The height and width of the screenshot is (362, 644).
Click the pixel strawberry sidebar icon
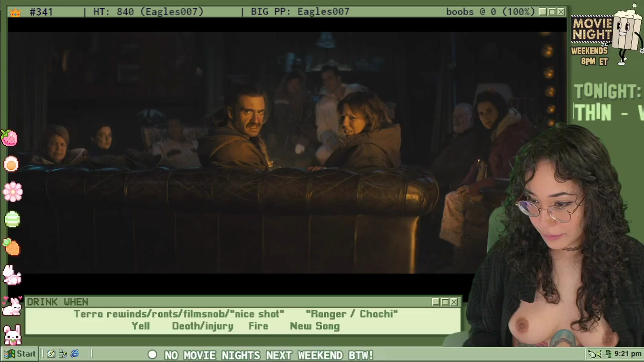point(9,138)
